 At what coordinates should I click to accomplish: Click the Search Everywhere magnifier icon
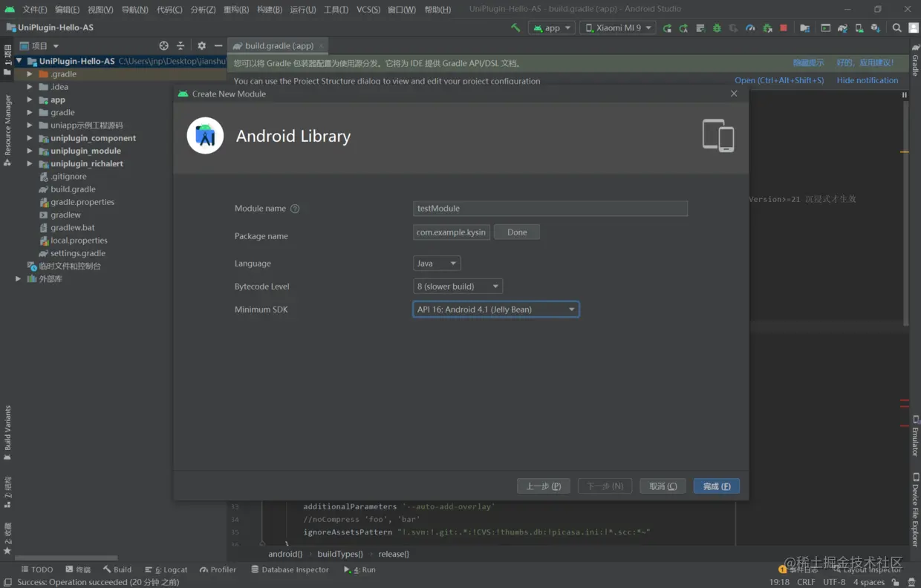click(896, 27)
